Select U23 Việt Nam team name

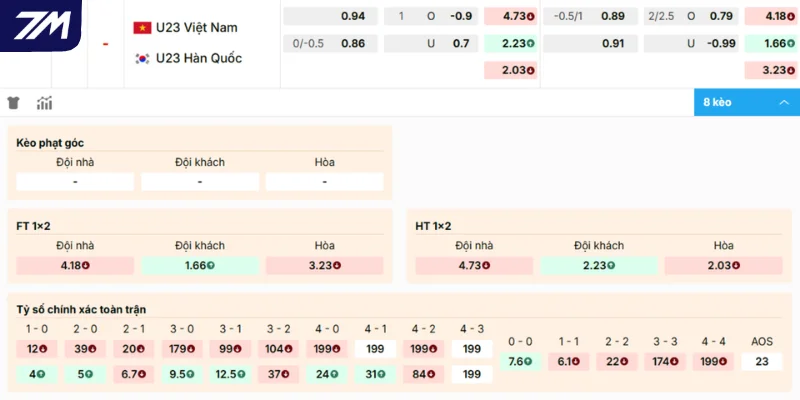coord(196,27)
